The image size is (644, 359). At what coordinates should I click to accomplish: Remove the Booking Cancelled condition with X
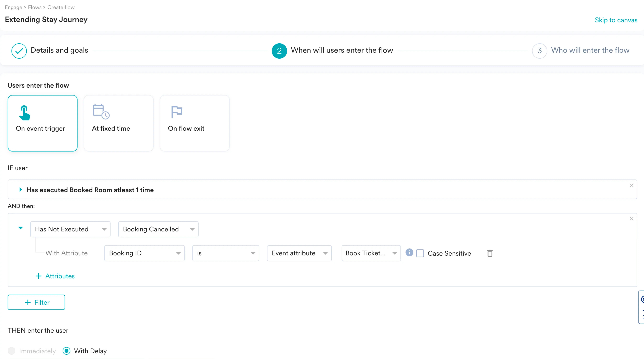point(631,219)
